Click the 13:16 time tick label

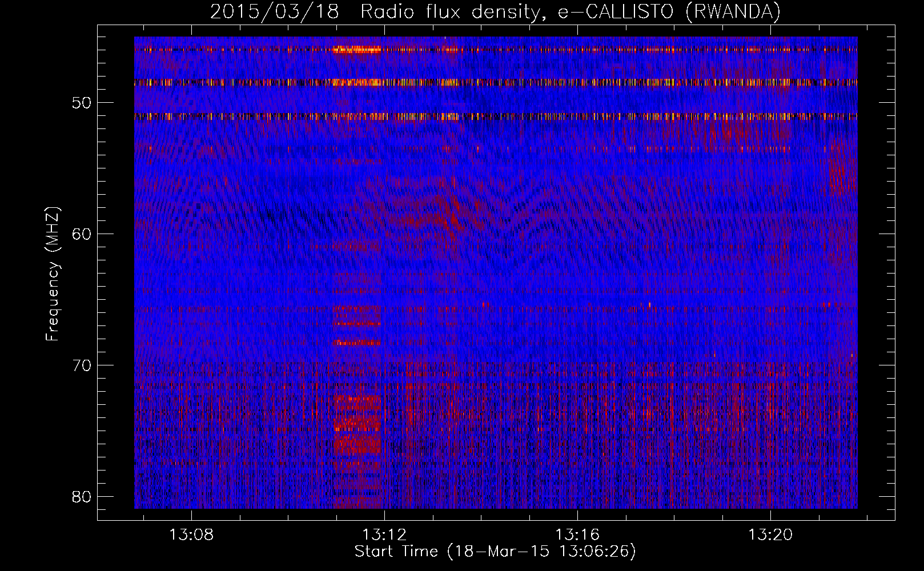(577, 534)
